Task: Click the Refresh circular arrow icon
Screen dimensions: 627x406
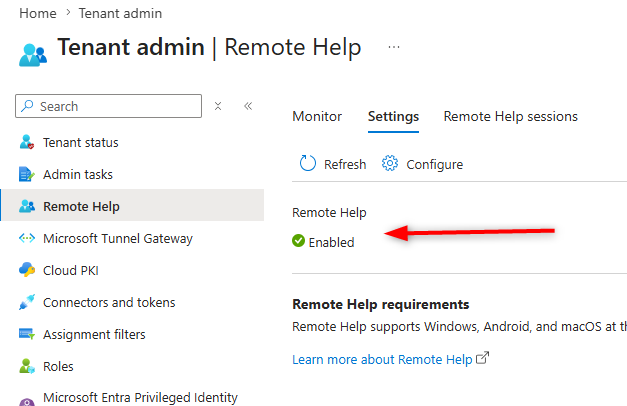Action: click(x=308, y=164)
